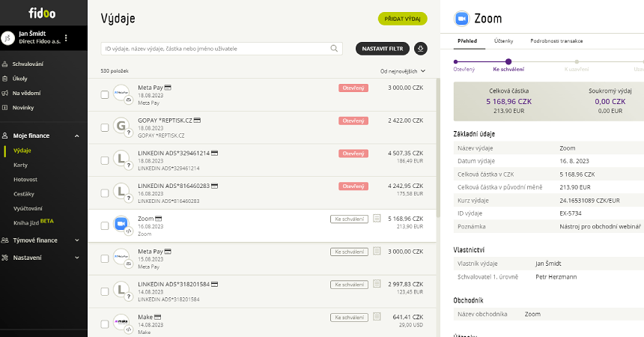Viewport: 644px width, 337px height.
Task: Click the receipt icon in Make row
Action: tap(377, 317)
